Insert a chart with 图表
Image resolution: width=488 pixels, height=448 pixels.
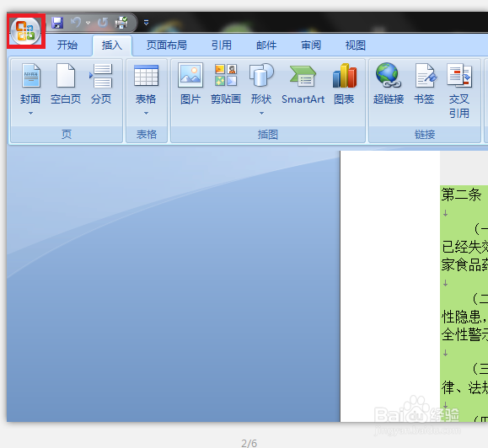[344, 84]
